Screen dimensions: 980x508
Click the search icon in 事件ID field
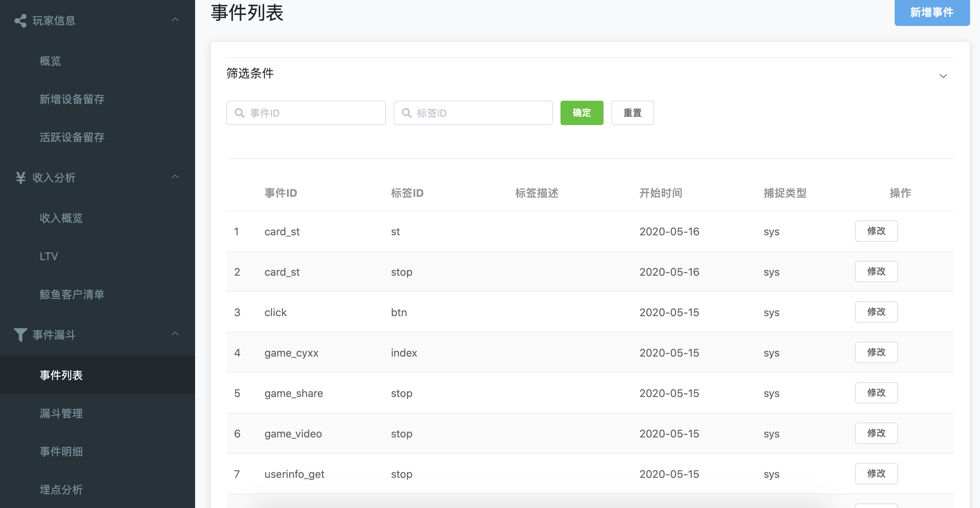click(x=240, y=113)
